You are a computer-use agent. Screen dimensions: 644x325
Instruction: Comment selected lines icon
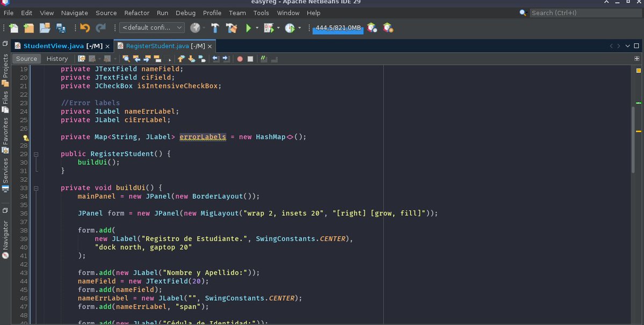264,59
